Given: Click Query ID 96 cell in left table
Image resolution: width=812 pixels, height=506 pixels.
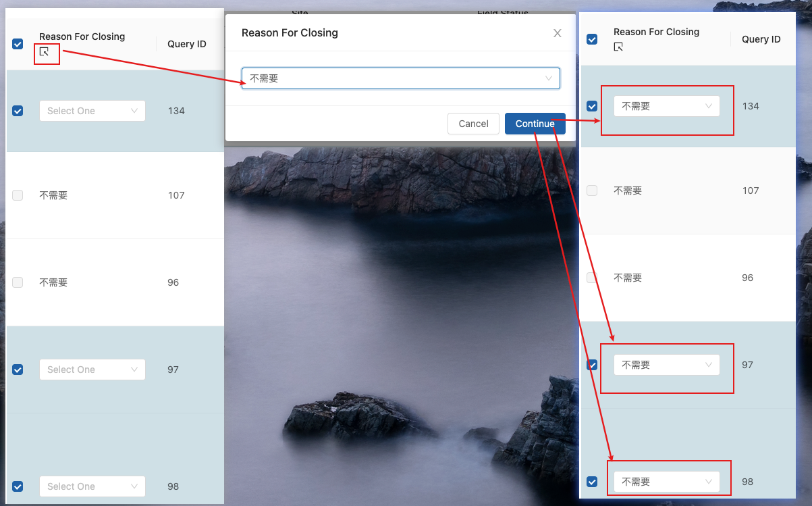Looking at the screenshot, I should 173,282.
